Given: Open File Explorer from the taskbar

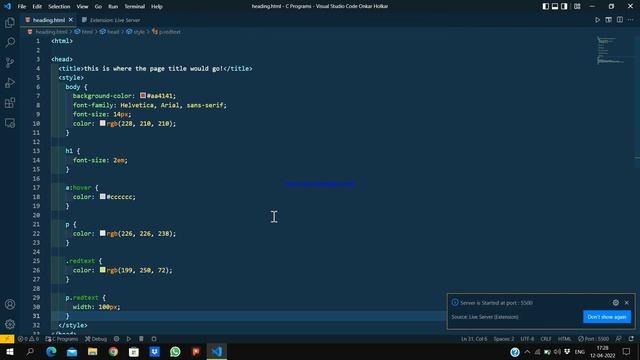Looking at the screenshot, I should click(93, 351).
